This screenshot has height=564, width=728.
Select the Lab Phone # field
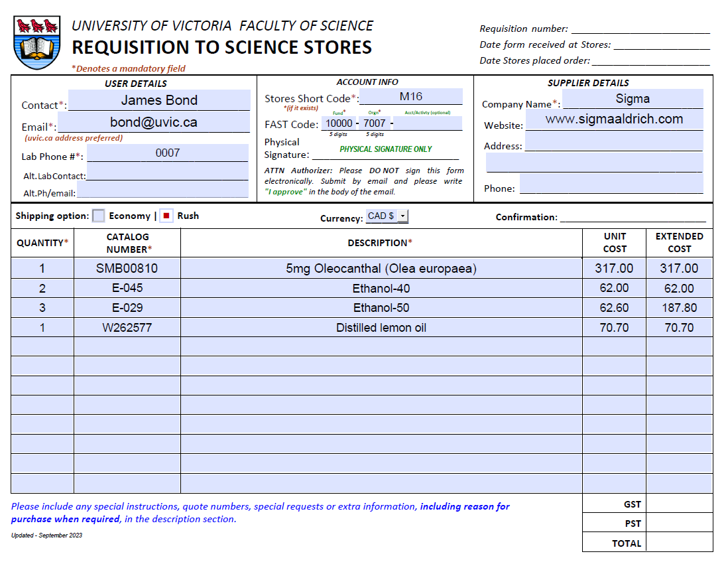pyautogui.click(x=168, y=153)
